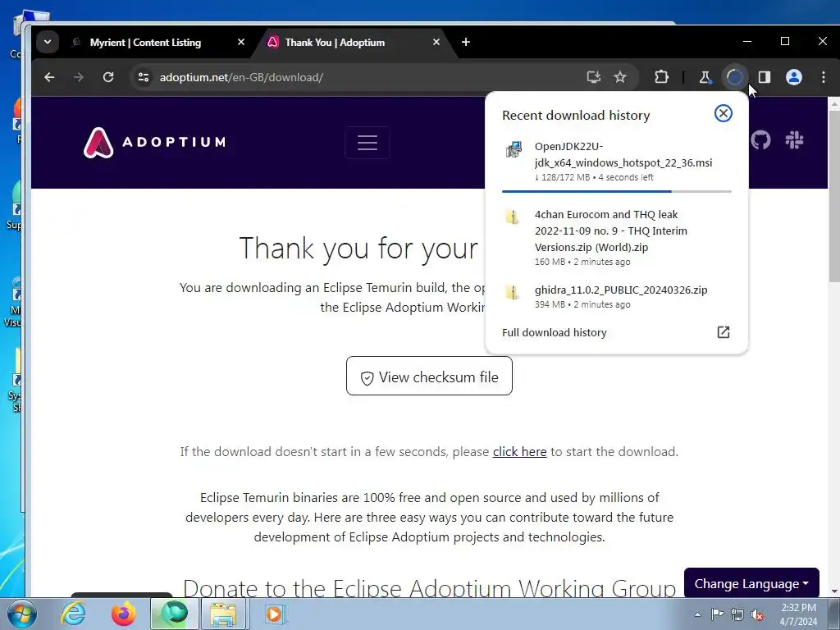The height and width of the screenshot is (630, 840).
Task: Switch to Myrient Content Listing tab
Action: (145, 43)
